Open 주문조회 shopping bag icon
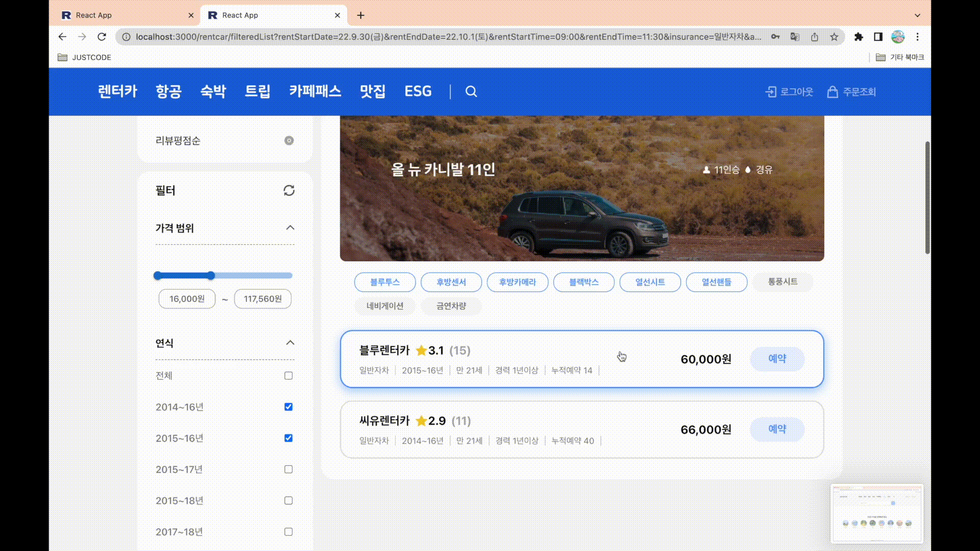This screenshot has height=551, width=980. click(x=832, y=92)
